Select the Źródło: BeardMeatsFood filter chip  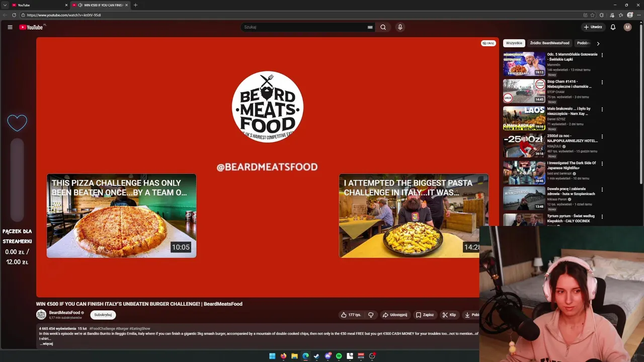point(549,43)
